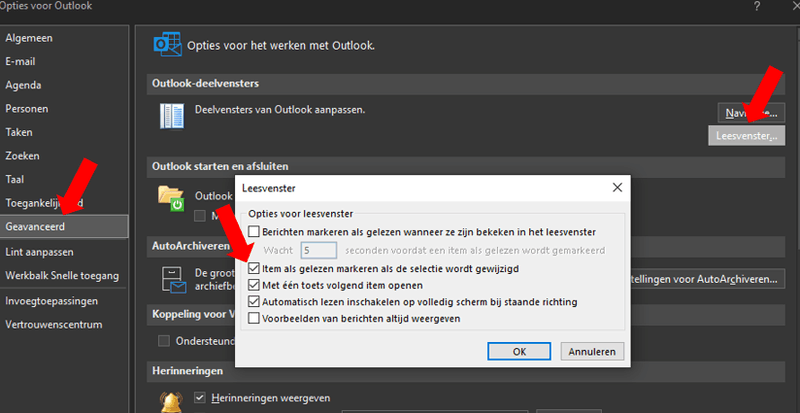Open Werkbalk Snelle toegang settings
The width and height of the screenshot is (800, 413).
pyautogui.click(x=62, y=276)
